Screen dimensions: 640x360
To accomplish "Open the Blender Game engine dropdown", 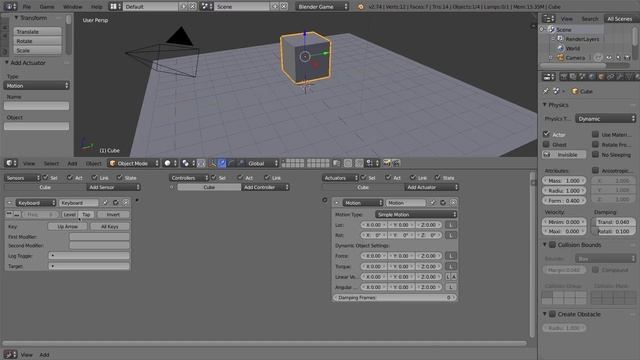I will point(322,7).
